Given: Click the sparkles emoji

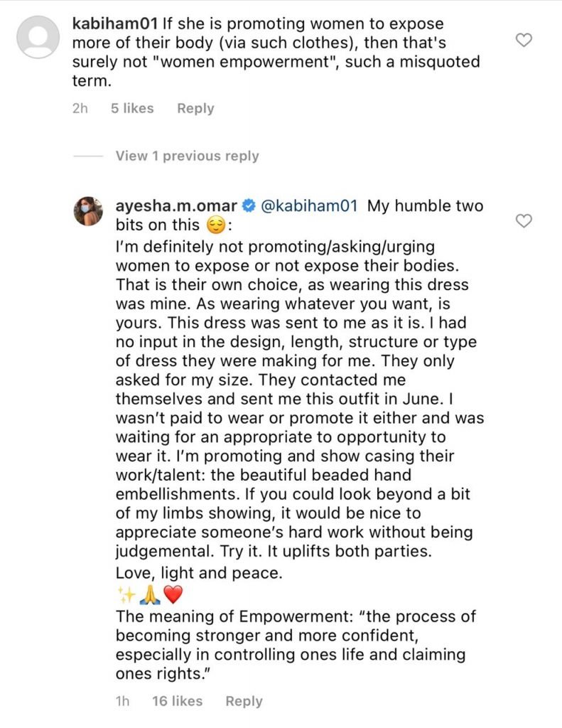Looking at the screenshot, I should (x=125, y=594).
